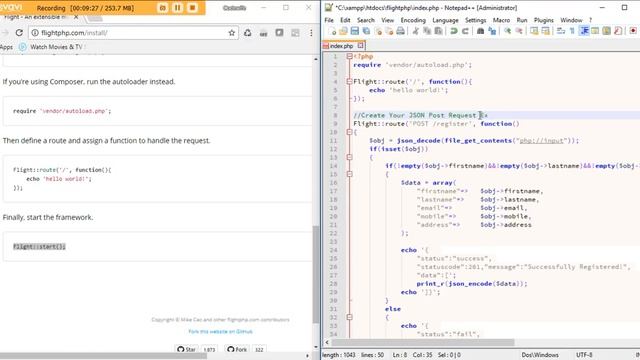
Task: Collapse the fold marker on line 13
Action: (349, 157)
